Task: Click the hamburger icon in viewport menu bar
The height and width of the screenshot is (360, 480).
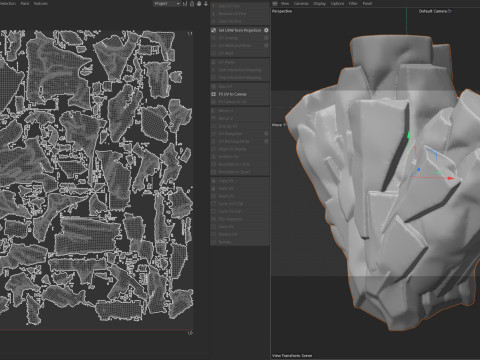Action: click(275, 4)
